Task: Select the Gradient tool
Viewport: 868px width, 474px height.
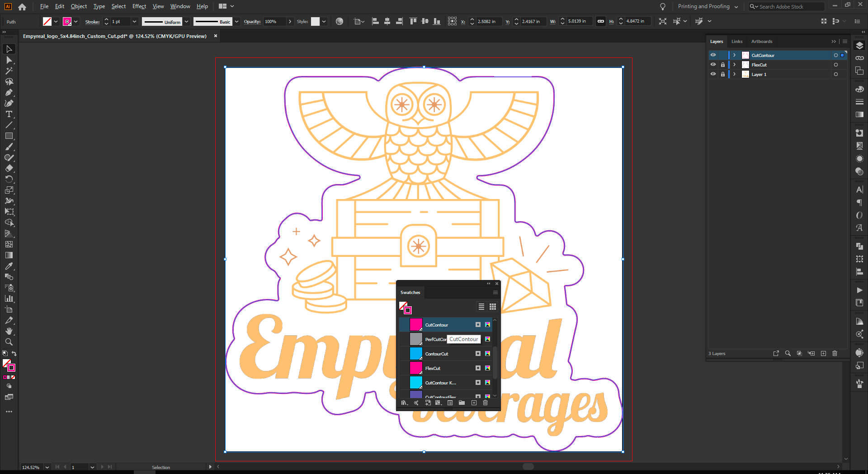Action: [9, 255]
